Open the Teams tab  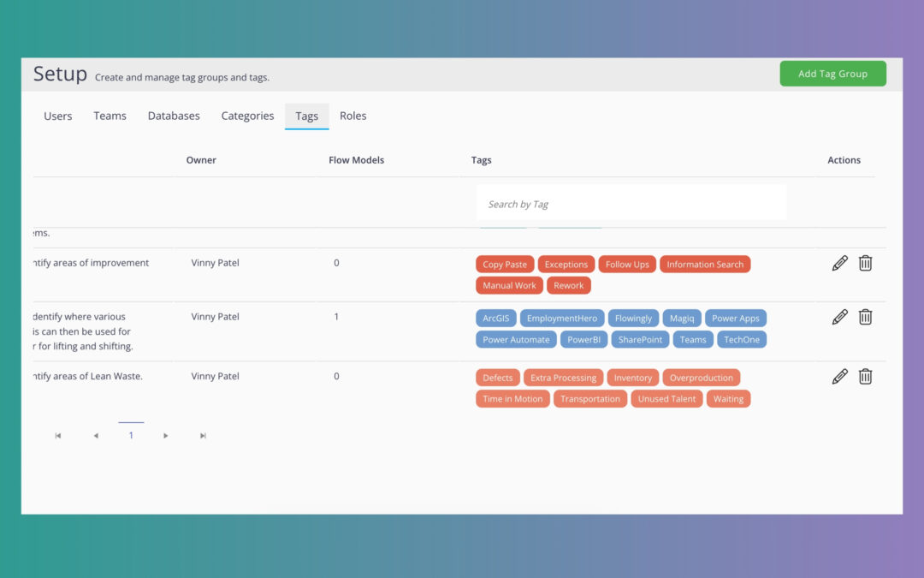[x=110, y=116]
